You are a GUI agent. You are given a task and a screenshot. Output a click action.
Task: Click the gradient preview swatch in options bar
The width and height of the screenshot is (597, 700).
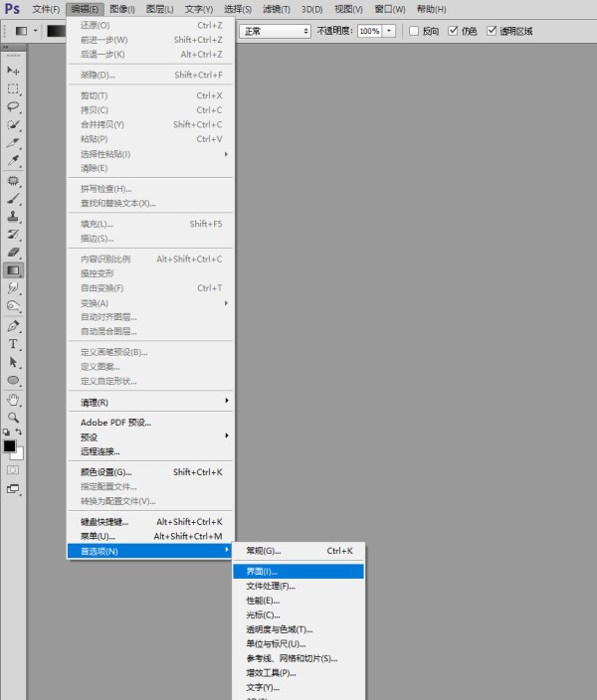pos(57,31)
